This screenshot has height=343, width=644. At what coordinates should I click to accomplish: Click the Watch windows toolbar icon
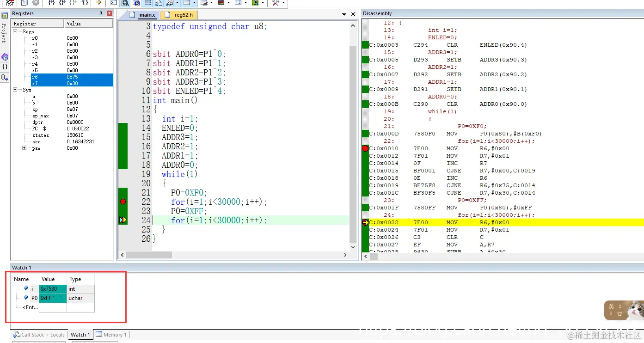click(169, 3)
